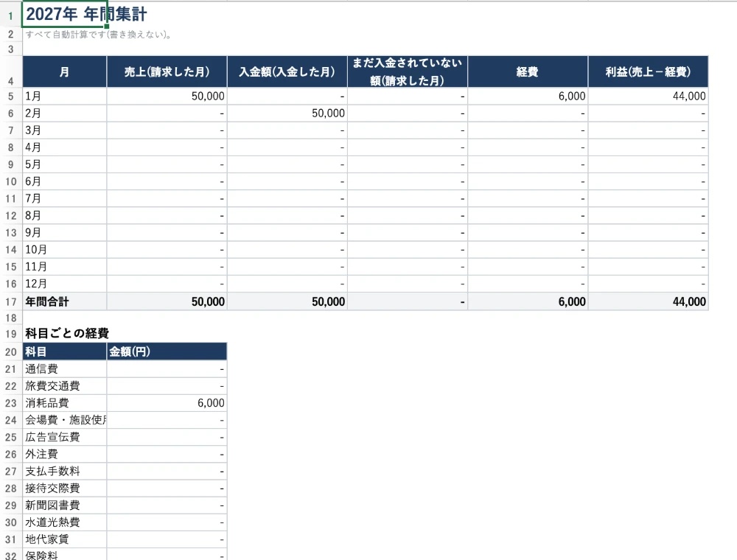Click the '旅費交通費' category cell

tap(64, 386)
